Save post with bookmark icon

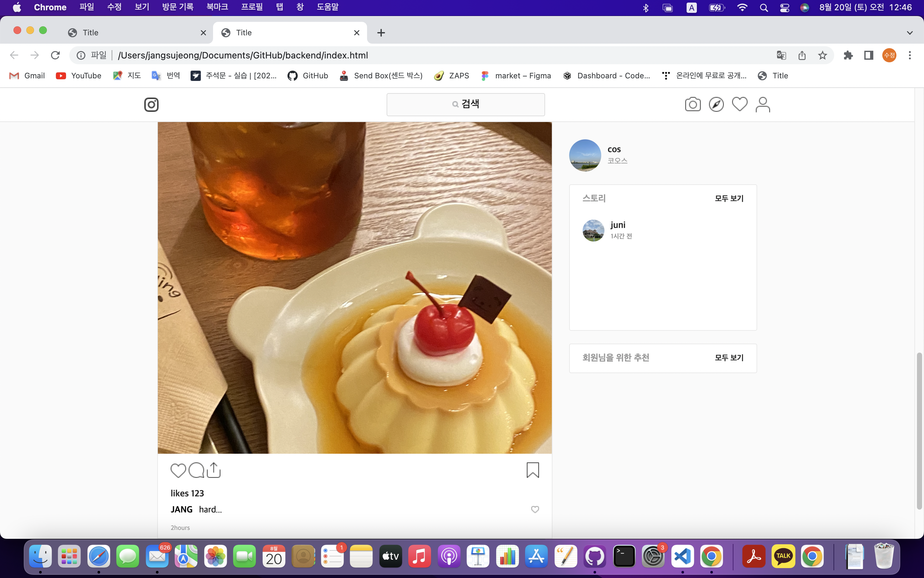click(x=533, y=470)
